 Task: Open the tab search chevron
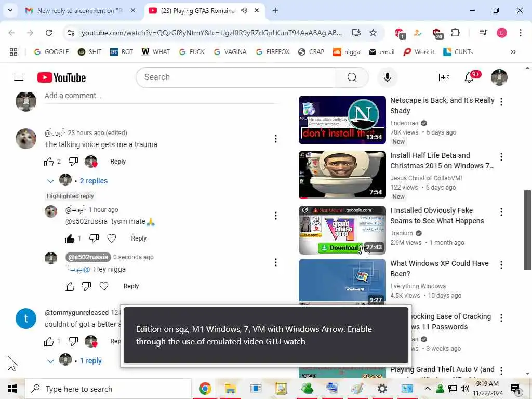[x=10, y=10]
